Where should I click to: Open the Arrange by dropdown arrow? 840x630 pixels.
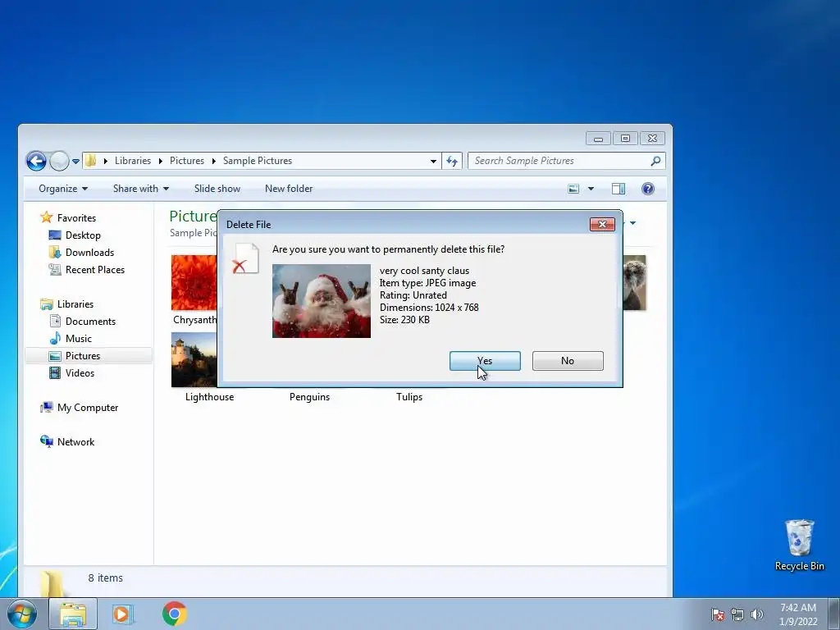click(x=632, y=223)
